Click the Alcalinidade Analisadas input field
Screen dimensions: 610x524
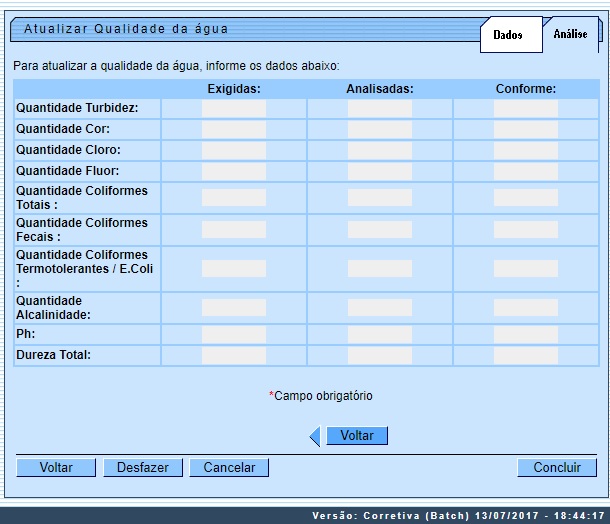point(379,307)
